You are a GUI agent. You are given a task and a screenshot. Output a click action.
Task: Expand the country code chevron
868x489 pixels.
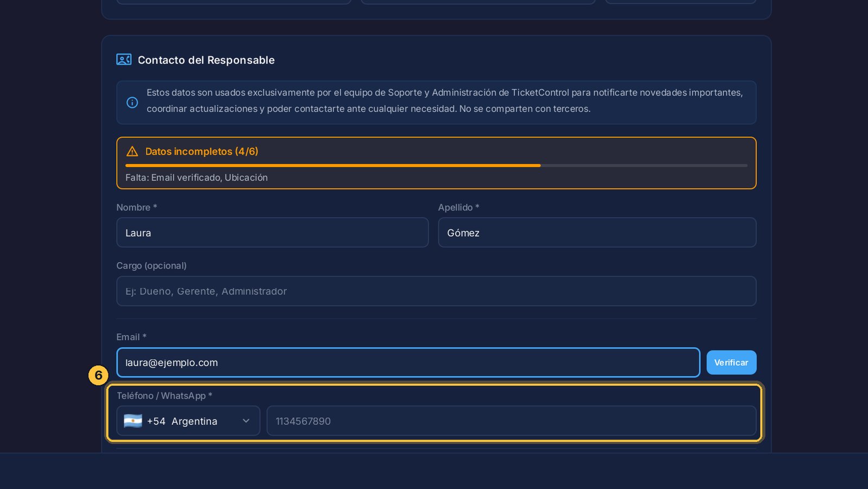(246, 421)
